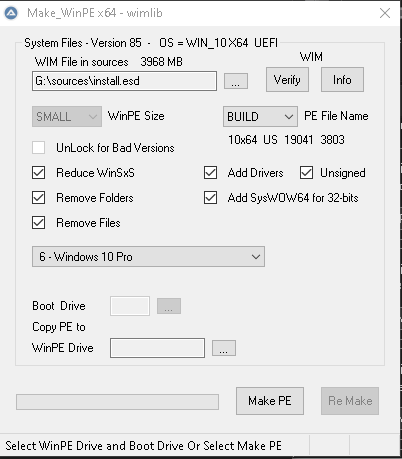Screen dimensions: 402x459
Task: Click the Make_WinPE app icon in title bar
Action: (11, 13)
